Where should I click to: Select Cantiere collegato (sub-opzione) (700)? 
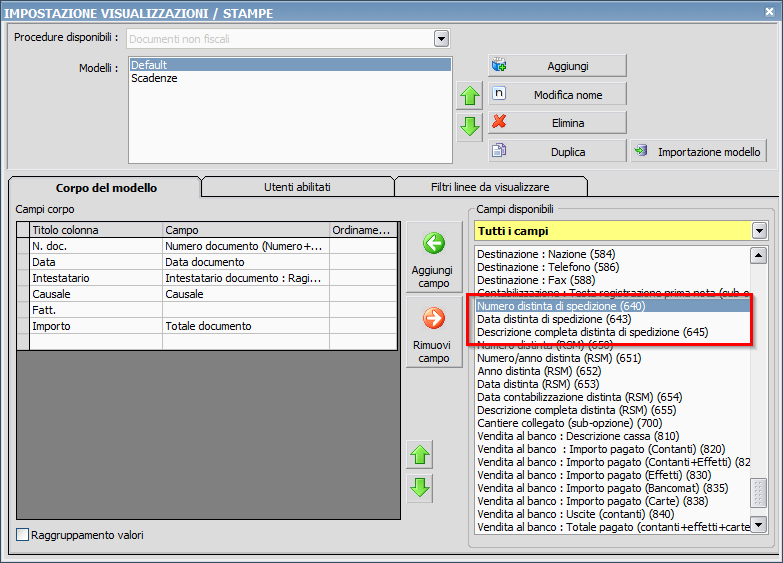point(612,423)
